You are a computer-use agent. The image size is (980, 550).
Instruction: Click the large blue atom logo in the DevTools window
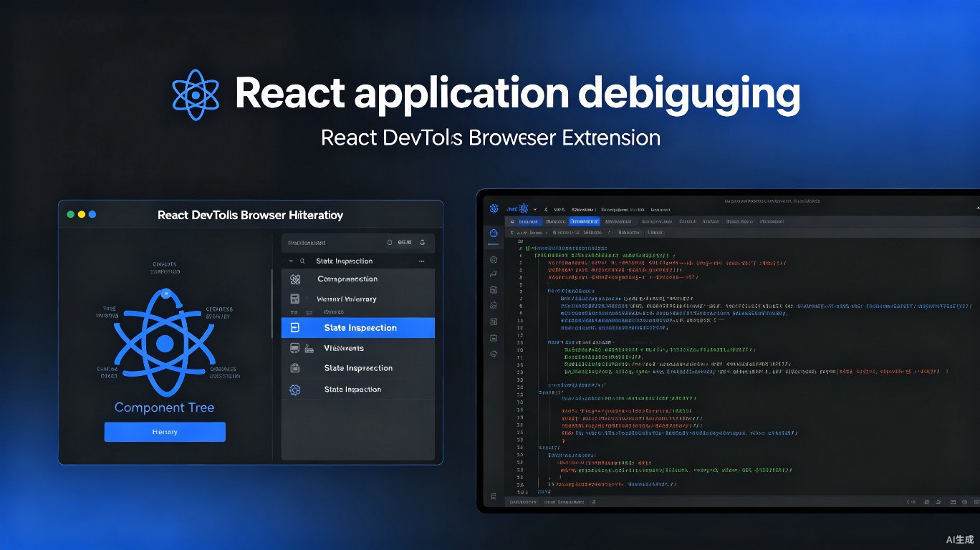tap(165, 343)
